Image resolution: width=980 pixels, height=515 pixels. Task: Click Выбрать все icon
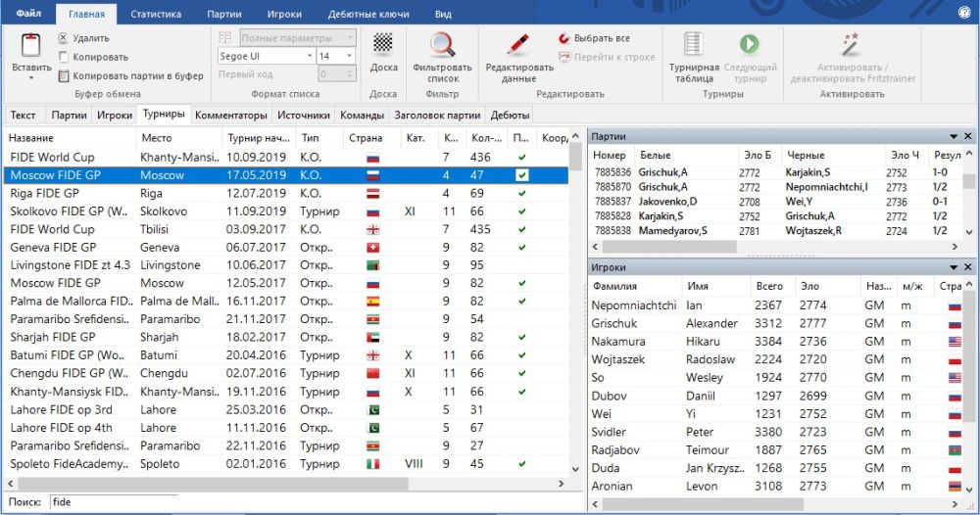coord(564,38)
